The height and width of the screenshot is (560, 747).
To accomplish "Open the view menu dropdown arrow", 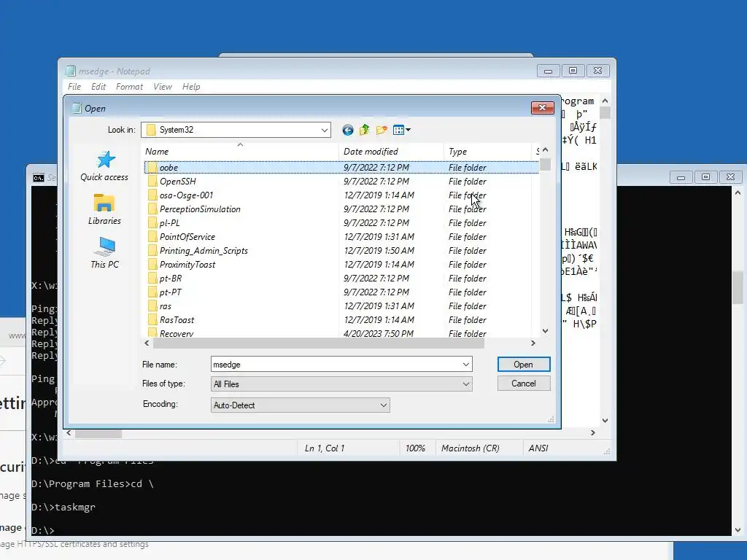I will pos(408,130).
